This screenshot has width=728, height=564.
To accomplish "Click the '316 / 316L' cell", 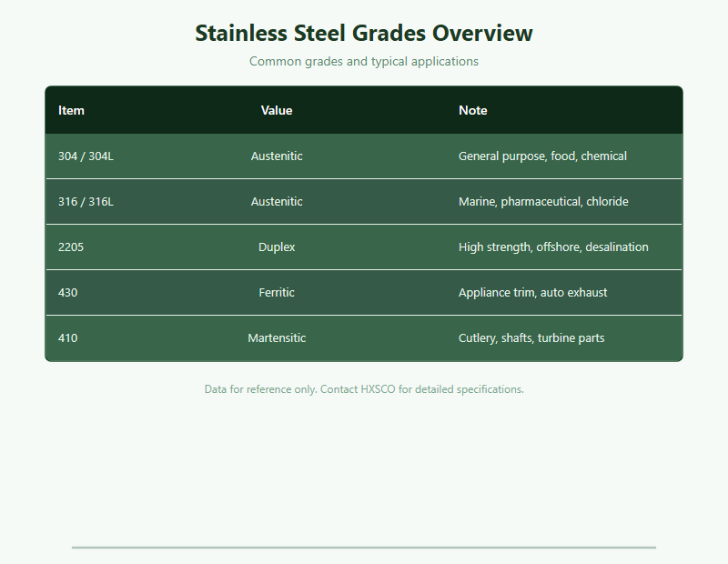I will (86, 201).
